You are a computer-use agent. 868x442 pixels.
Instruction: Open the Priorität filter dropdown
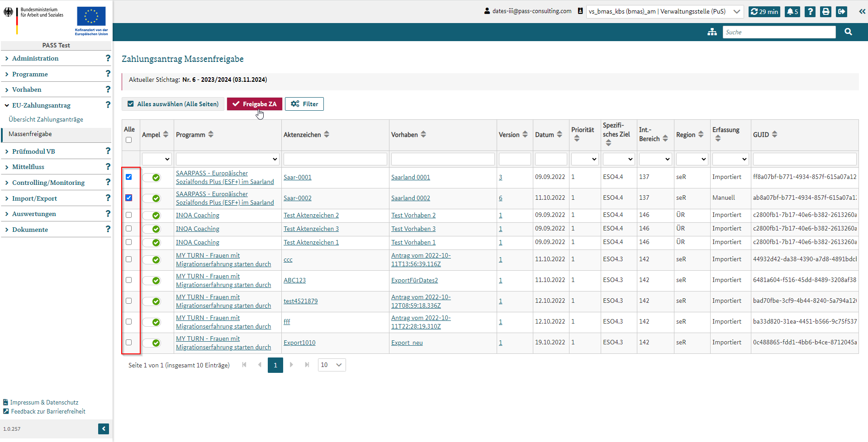585,159
